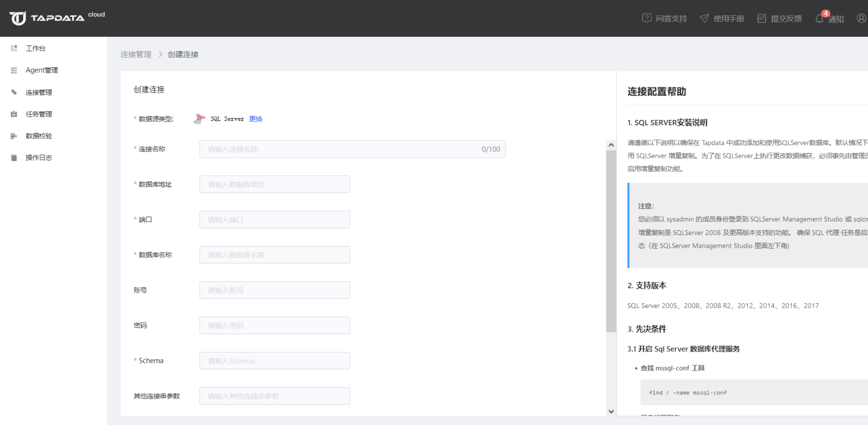Click the 工作台 dashboard sidebar icon

coord(14,48)
